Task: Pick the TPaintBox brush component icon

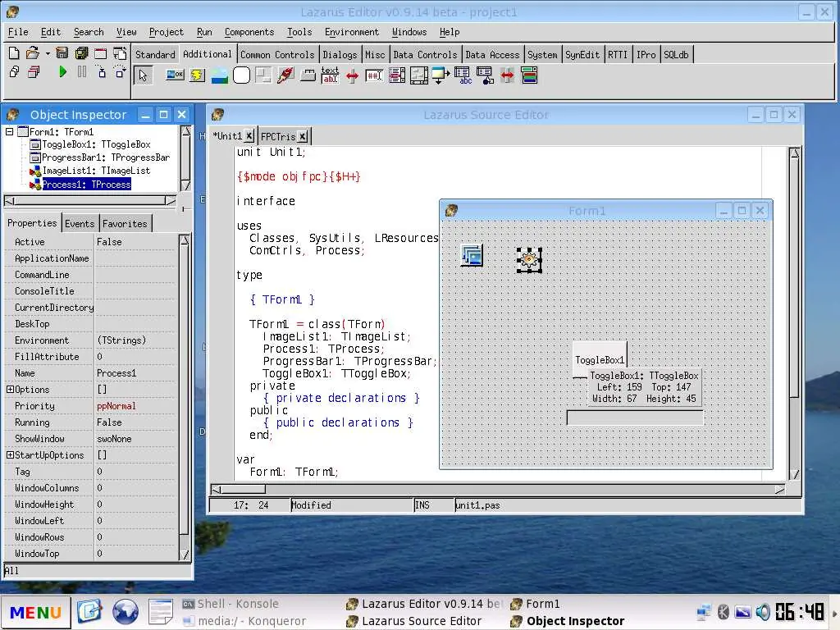Action: (285, 75)
